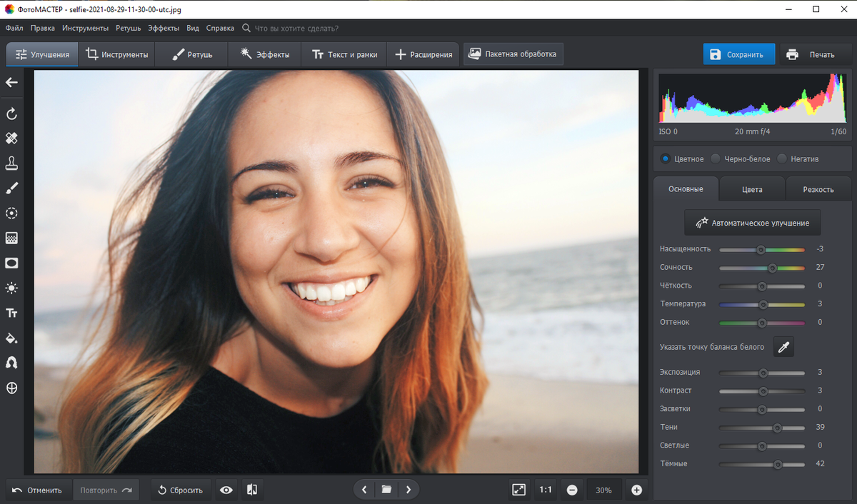
Task: Select the stamp tool in sidebar
Action: pos(11,163)
